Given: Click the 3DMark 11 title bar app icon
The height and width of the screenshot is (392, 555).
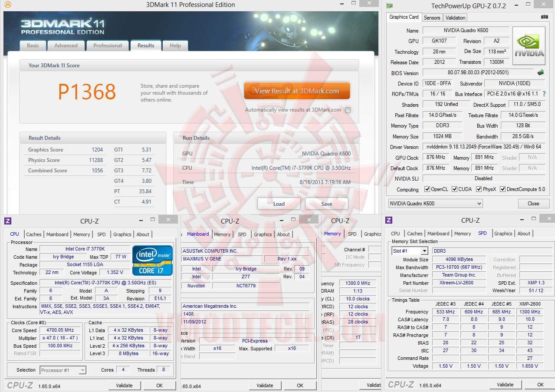Looking at the screenshot, I should tap(7, 5).
